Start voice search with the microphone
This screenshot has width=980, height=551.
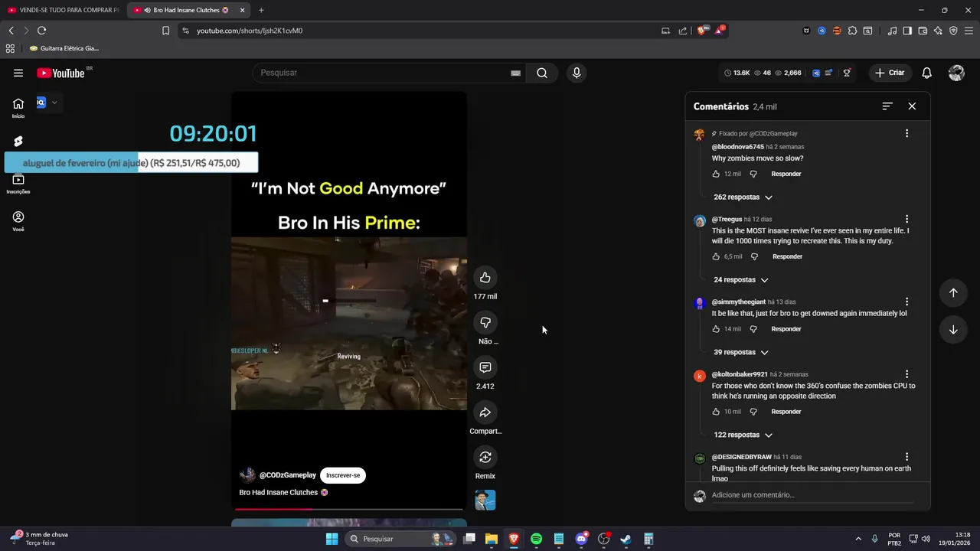coord(577,73)
